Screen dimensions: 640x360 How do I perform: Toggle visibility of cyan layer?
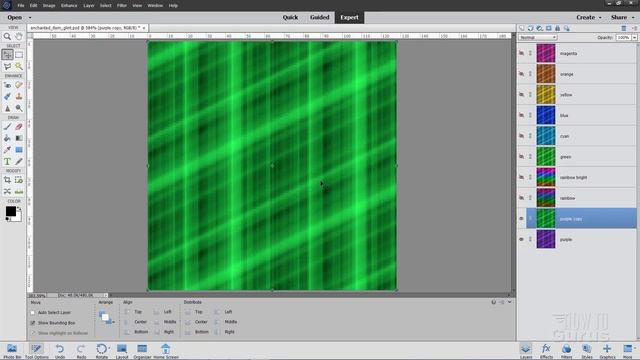coord(521,136)
